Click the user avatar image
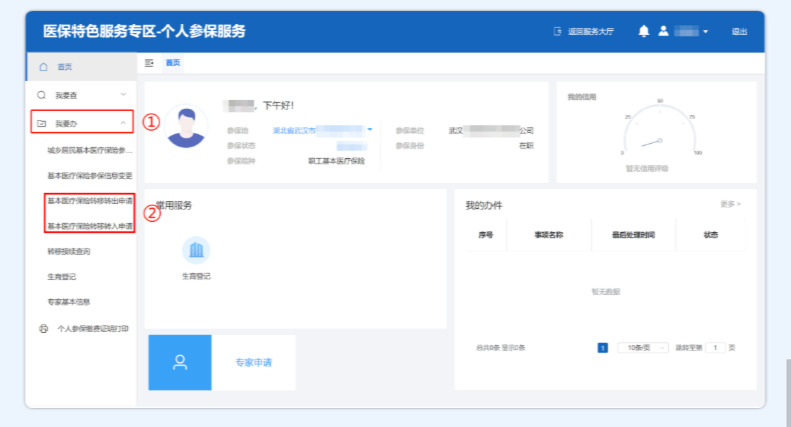The height and width of the screenshot is (427, 791). pos(186,127)
